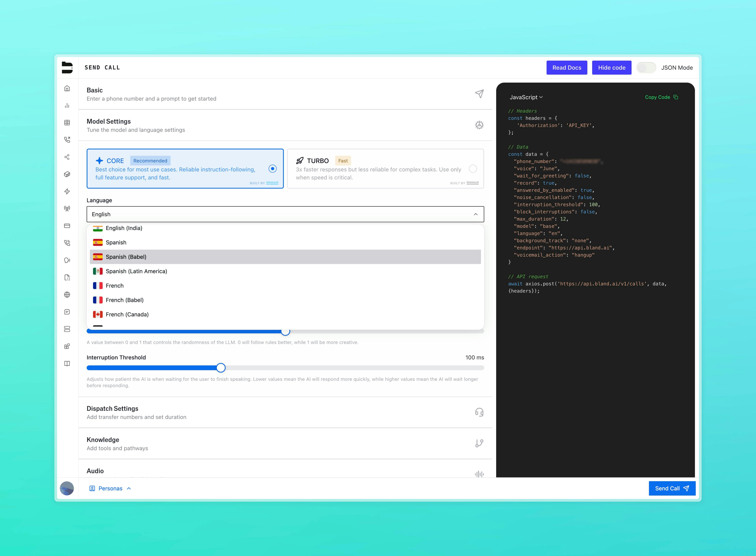
Task: Click the Send Call button
Action: click(x=672, y=488)
